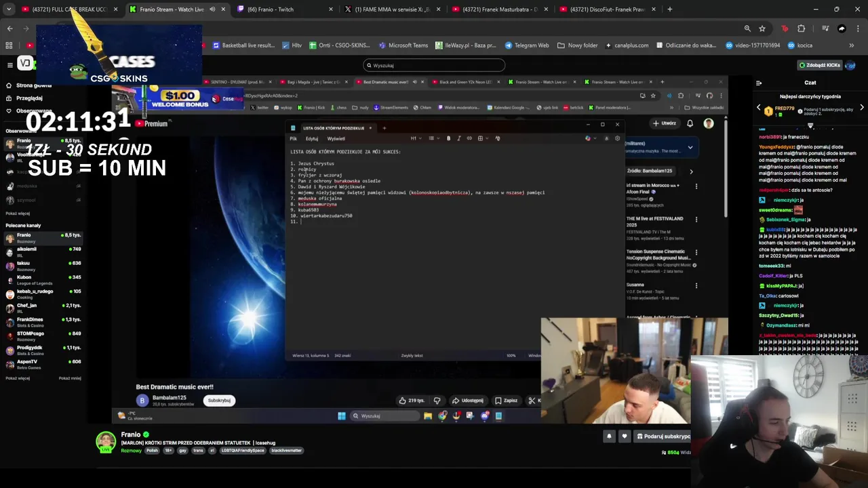
Task: Open kebab_u_rudego Cooking channel
Action: pos(43,293)
